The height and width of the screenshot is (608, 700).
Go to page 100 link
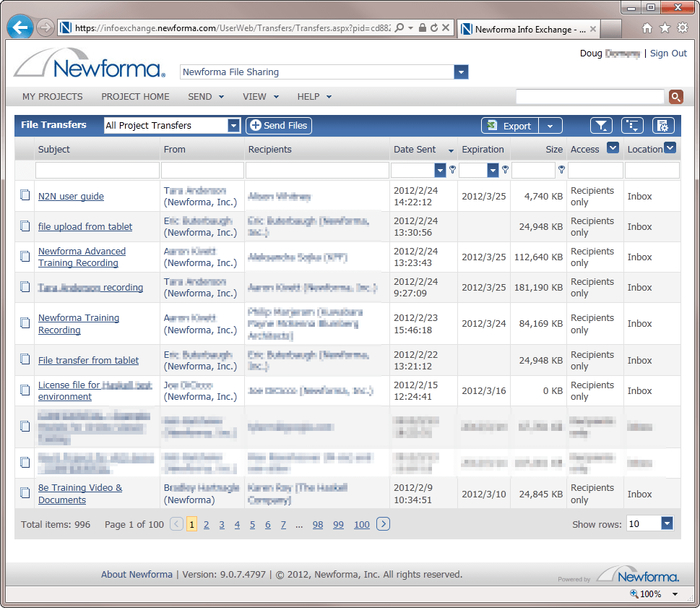pos(362,524)
